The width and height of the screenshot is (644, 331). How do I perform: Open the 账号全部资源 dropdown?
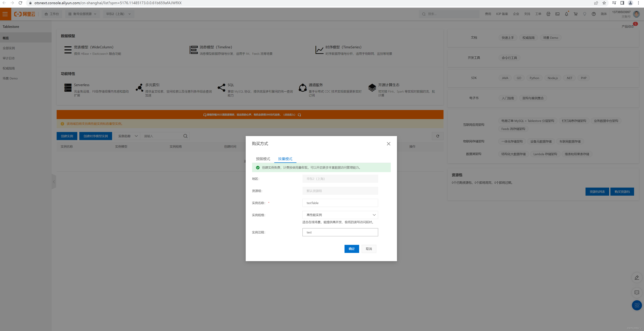[82, 14]
